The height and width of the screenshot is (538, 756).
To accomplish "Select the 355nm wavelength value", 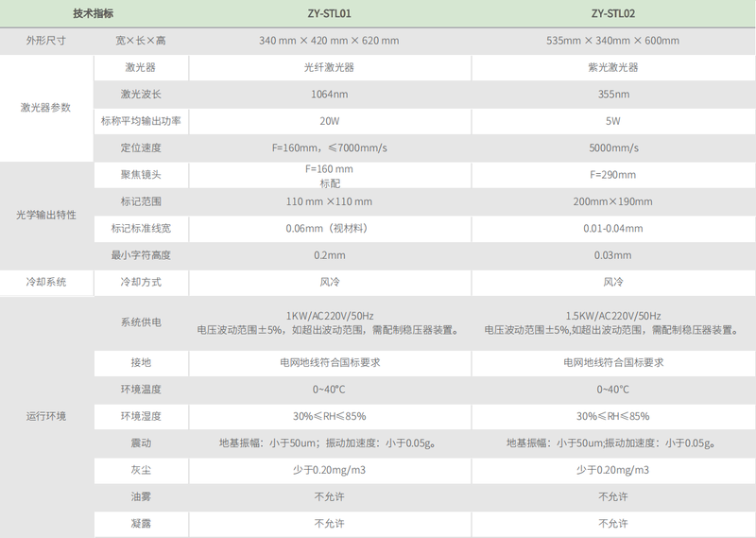I will (x=615, y=95).
